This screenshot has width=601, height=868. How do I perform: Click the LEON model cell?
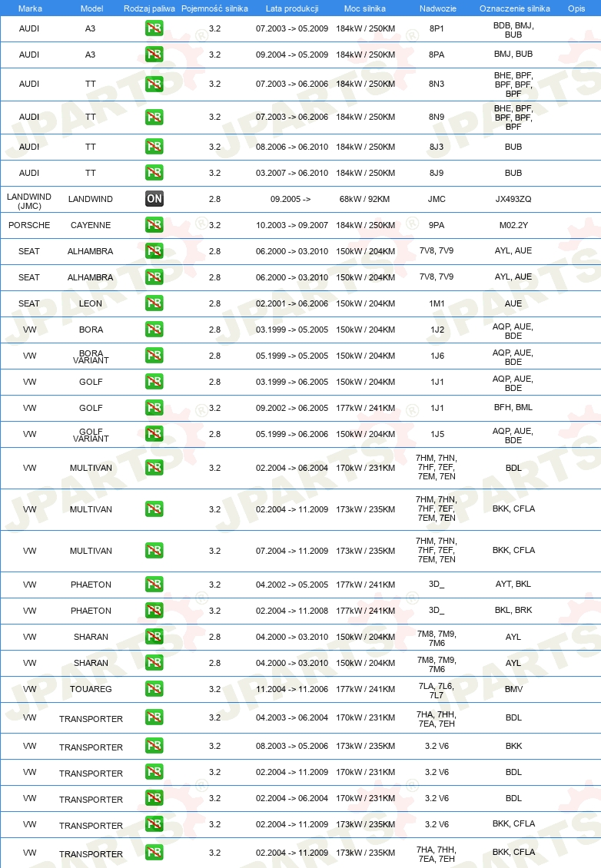90,303
